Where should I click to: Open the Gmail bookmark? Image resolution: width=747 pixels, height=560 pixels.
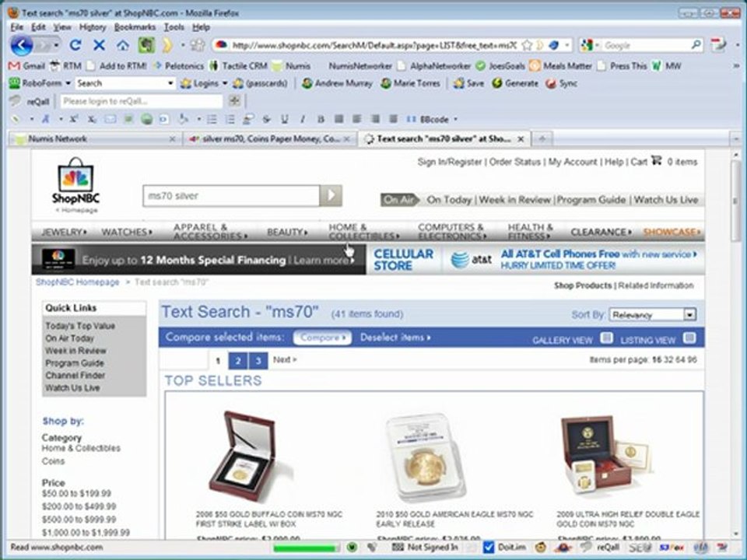[27, 65]
